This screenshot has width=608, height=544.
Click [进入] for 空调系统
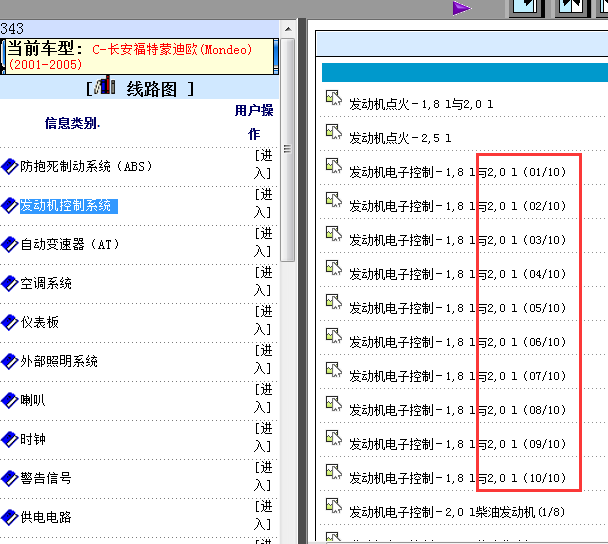coord(263,281)
